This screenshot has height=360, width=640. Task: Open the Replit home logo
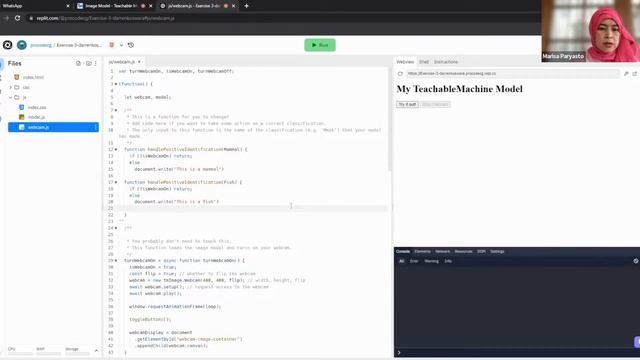7,45
